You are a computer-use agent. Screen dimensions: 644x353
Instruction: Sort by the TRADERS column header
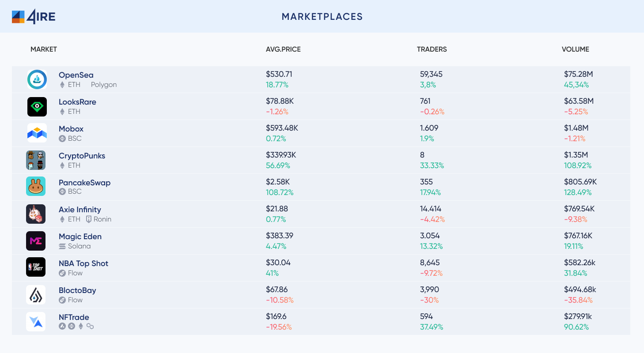(x=432, y=49)
